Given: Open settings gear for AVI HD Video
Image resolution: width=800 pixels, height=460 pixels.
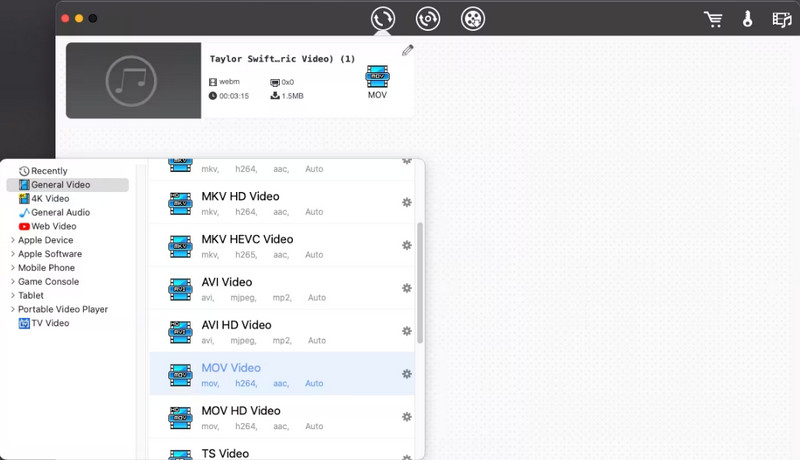Looking at the screenshot, I should (x=407, y=331).
